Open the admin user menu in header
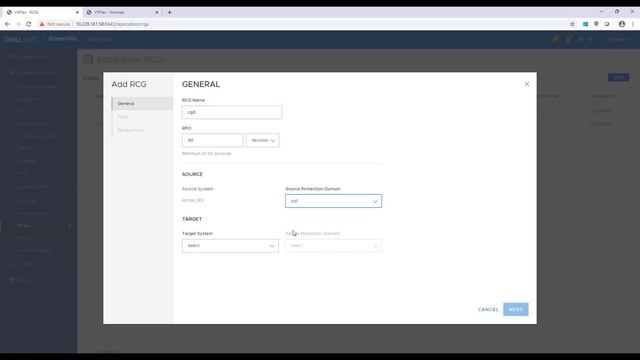Screen dimensions: 640x360 tap(619, 40)
